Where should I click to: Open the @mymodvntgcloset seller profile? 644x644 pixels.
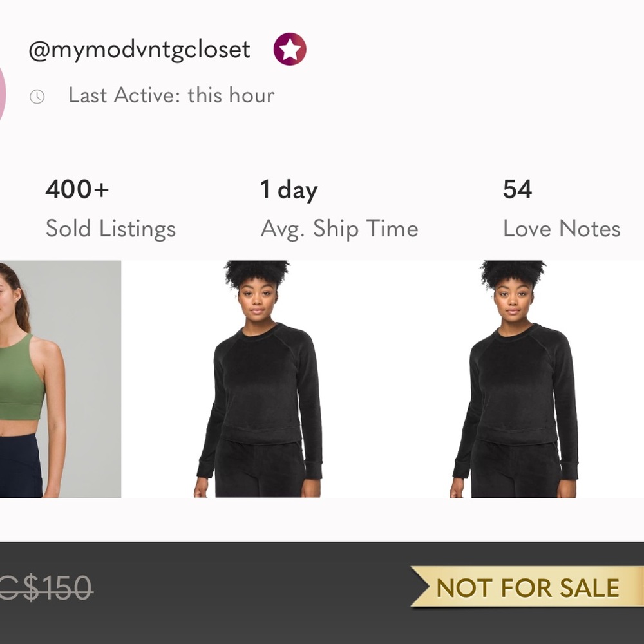click(139, 50)
